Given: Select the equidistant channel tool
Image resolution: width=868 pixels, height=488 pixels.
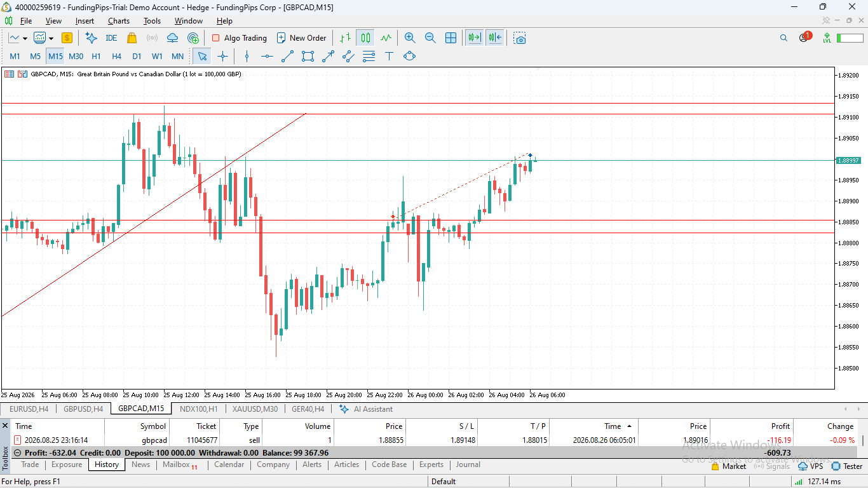Looking at the screenshot, I should (x=348, y=56).
